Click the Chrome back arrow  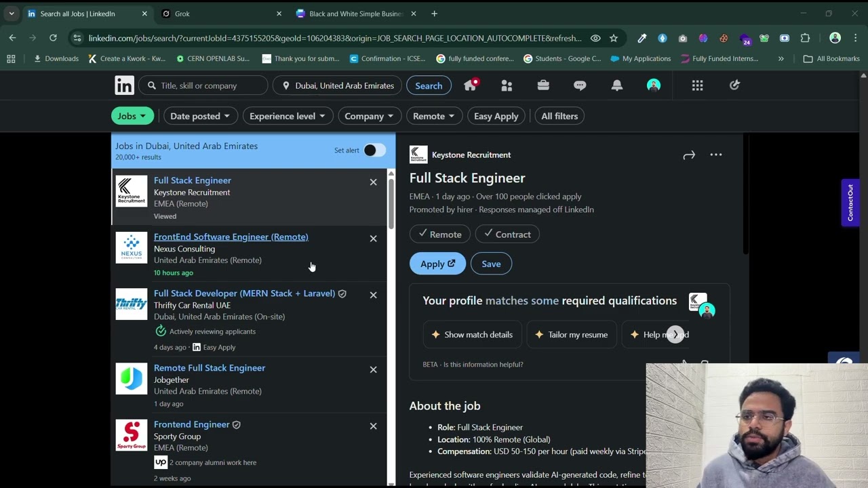tap(12, 38)
